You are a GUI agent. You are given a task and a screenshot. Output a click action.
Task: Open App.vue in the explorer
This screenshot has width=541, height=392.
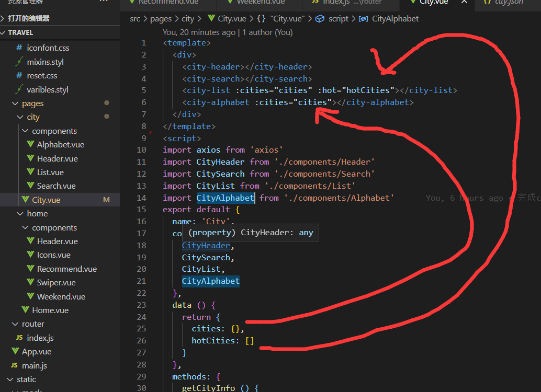click(x=37, y=352)
